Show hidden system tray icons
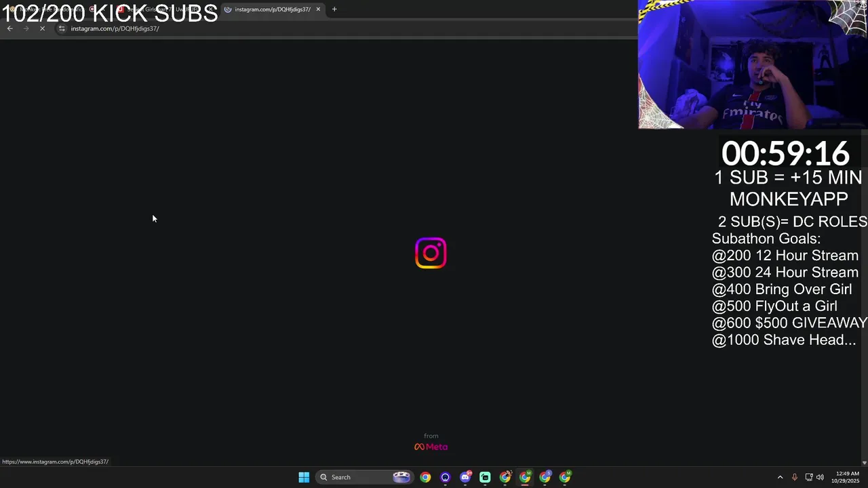 coord(780,477)
